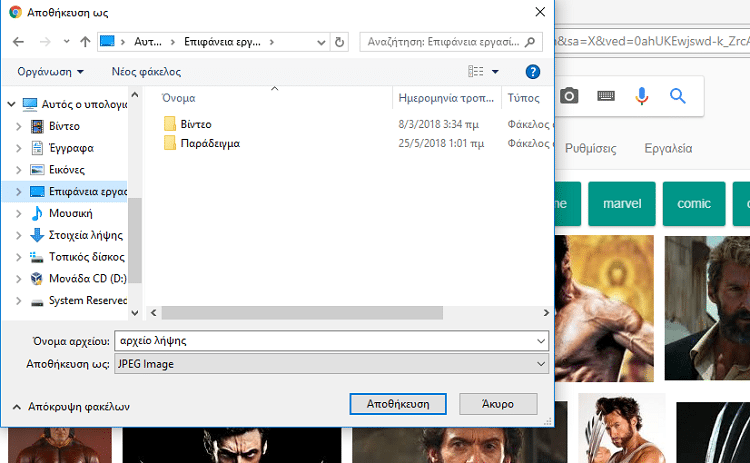Image resolution: width=750 pixels, height=463 pixels.
Task: Expand the Βίντεο tree node
Action: coord(19,126)
